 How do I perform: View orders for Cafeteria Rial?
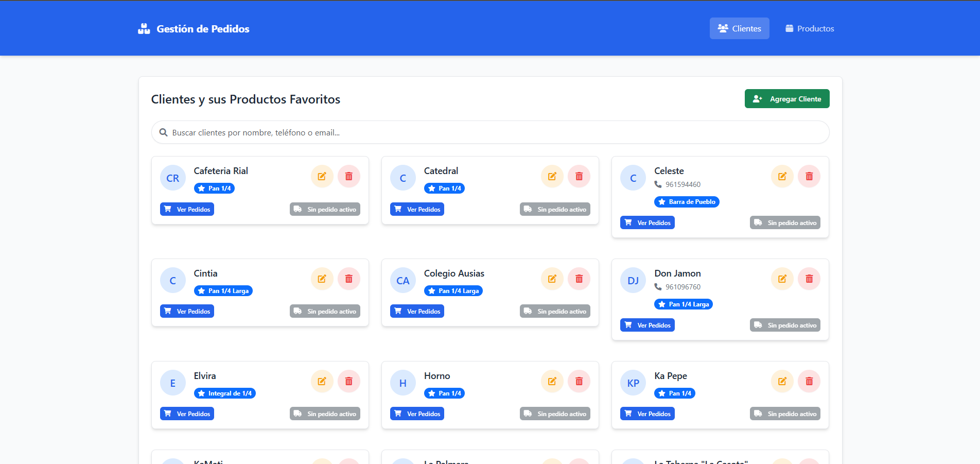(187, 210)
